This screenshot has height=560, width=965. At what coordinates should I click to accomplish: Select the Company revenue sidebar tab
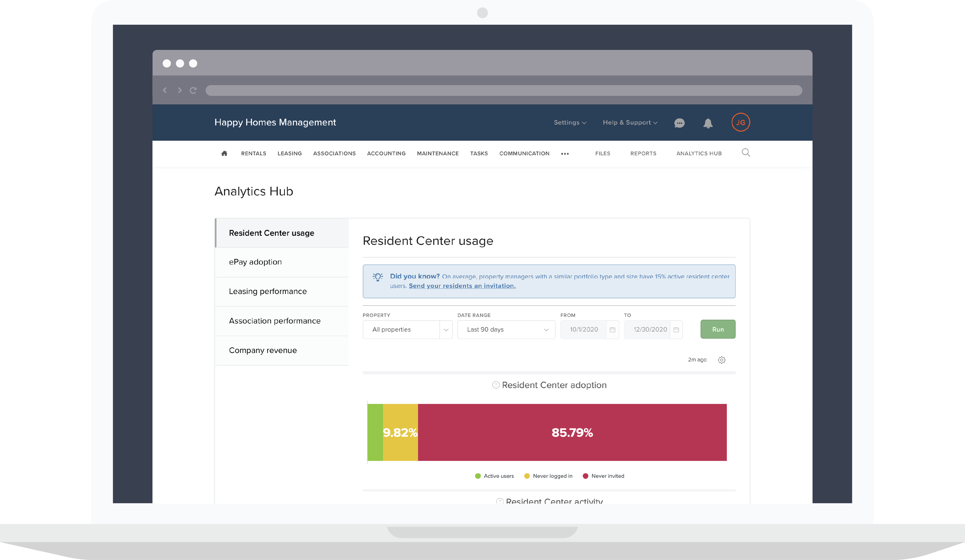tap(282, 351)
